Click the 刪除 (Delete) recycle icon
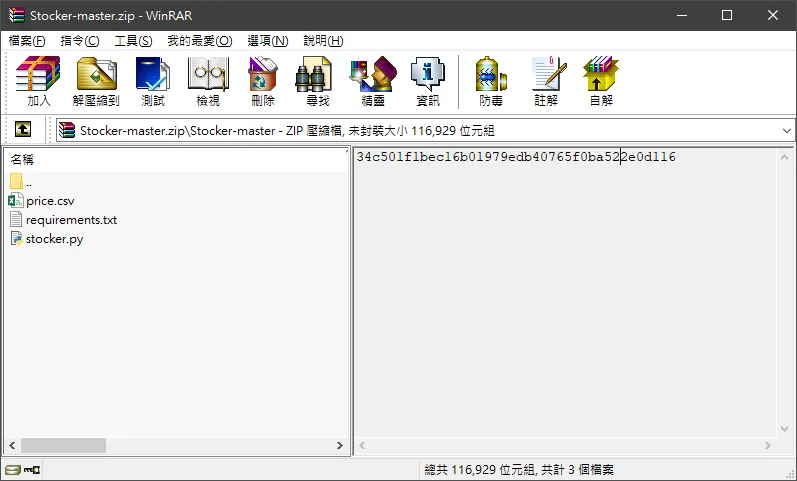This screenshot has width=797, height=481. coord(263,81)
